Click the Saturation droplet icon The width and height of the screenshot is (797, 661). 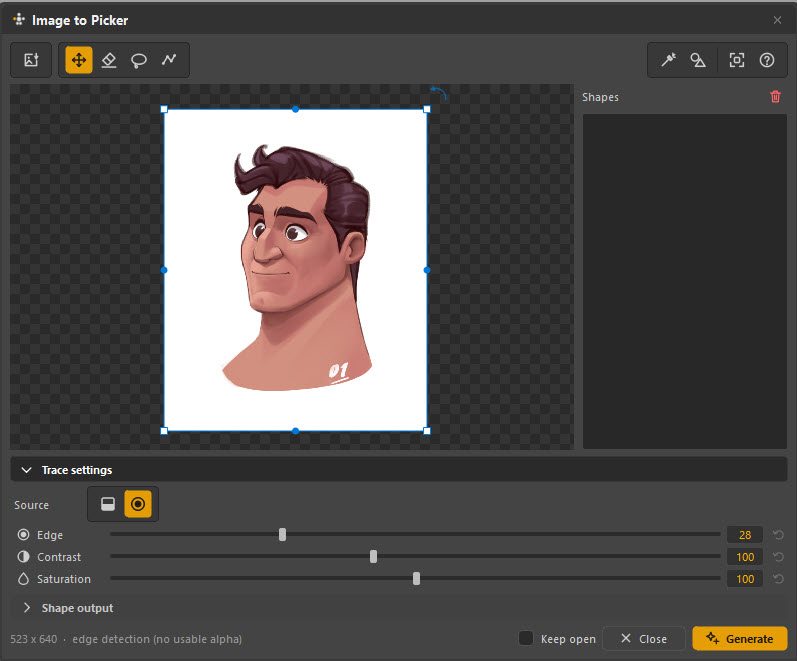click(x=23, y=579)
